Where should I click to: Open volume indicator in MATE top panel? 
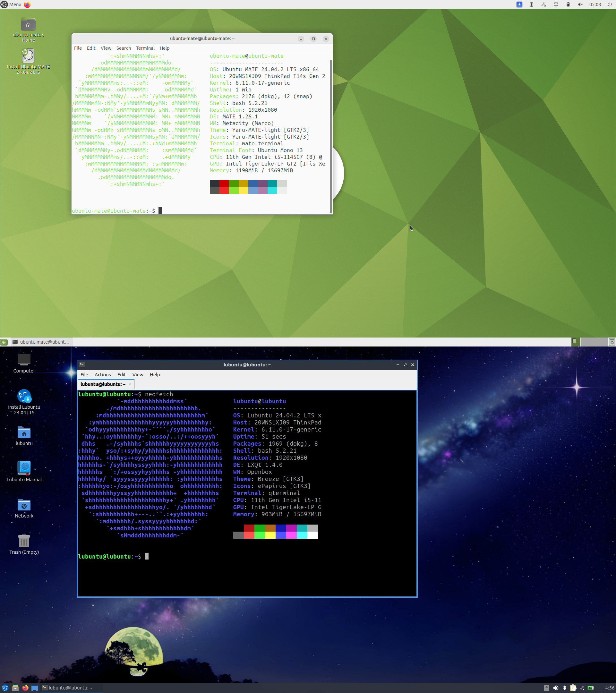tap(580, 4)
